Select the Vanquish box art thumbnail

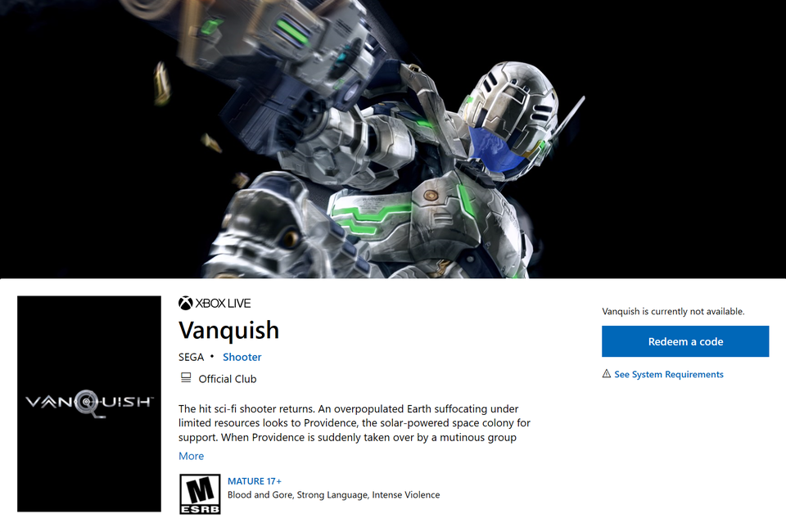[89, 404]
